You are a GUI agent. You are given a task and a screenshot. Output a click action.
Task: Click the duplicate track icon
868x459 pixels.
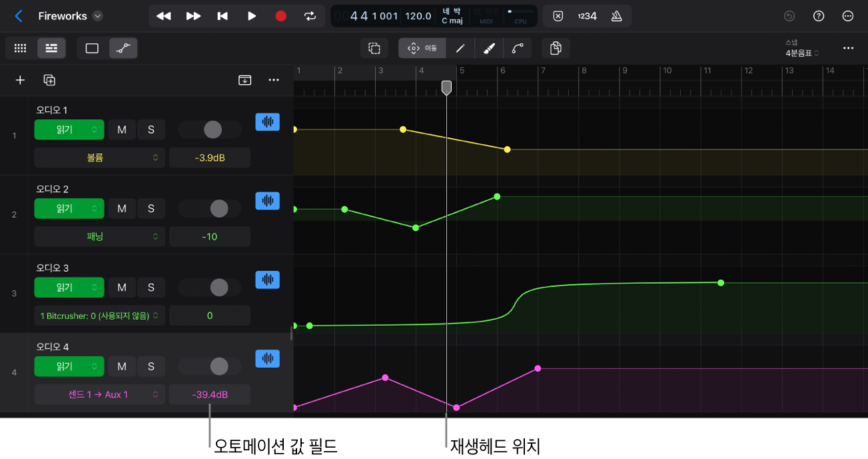[x=49, y=80]
